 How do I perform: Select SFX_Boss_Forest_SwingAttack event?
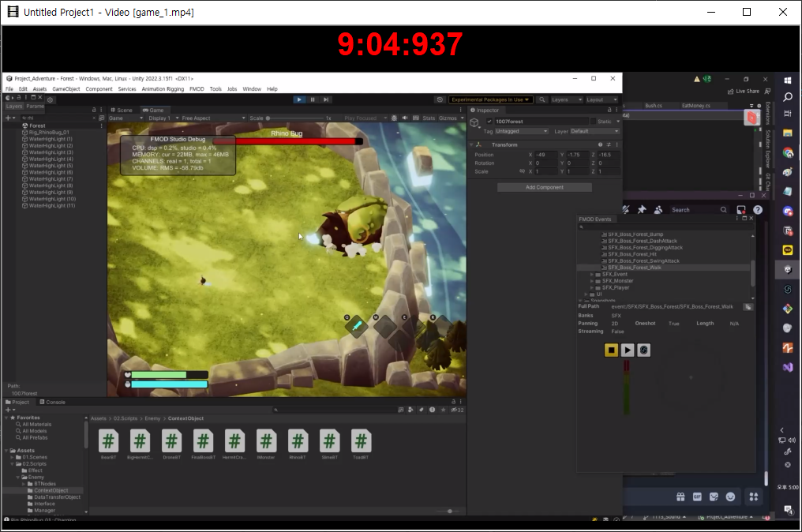[x=643, y=261]
